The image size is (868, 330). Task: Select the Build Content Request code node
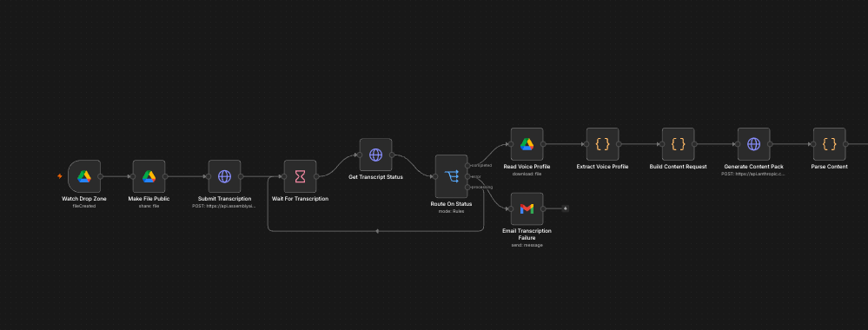coord(678,144)
